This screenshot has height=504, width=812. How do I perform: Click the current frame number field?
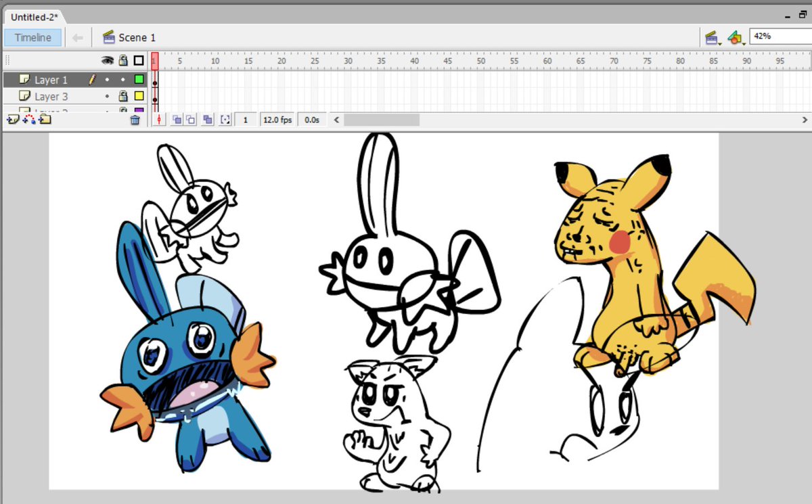click(246, 120)
